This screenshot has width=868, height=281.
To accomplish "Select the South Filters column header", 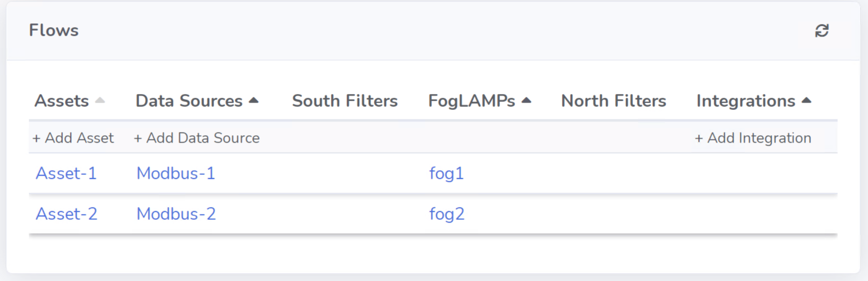I will (345, 101).
